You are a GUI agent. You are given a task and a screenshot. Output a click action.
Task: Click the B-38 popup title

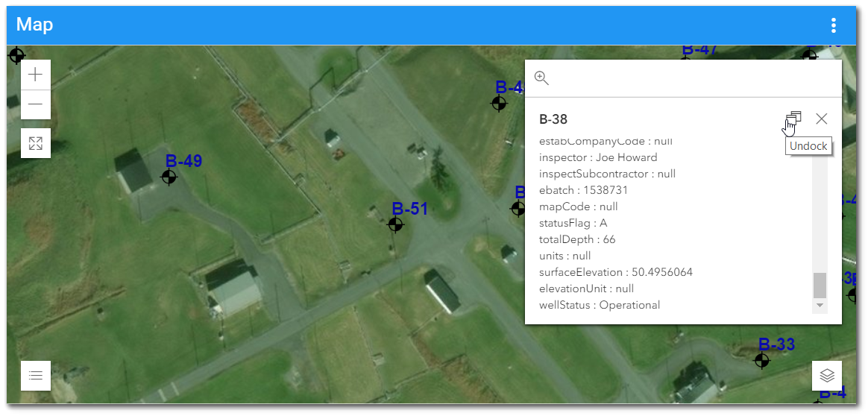tap(553, 119)
